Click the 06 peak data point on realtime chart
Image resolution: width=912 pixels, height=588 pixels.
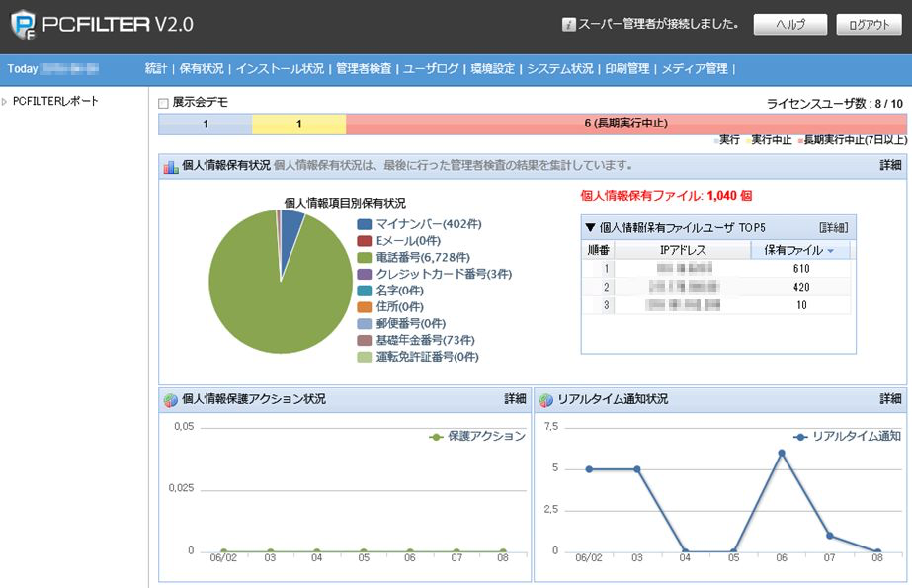[x=782, y=453]
